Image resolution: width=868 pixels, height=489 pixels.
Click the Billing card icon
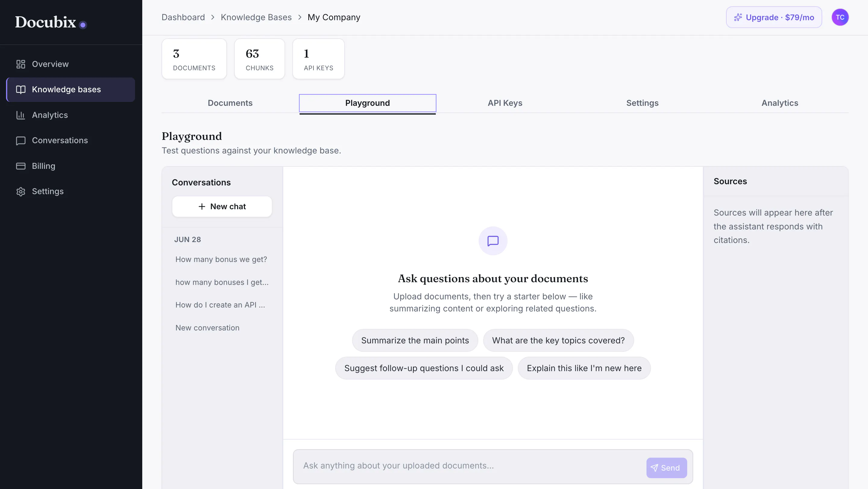[20, 166]
